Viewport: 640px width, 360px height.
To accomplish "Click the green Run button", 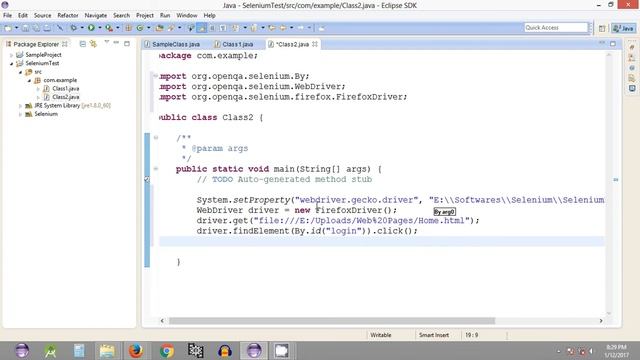I will (x=91, y=28).
